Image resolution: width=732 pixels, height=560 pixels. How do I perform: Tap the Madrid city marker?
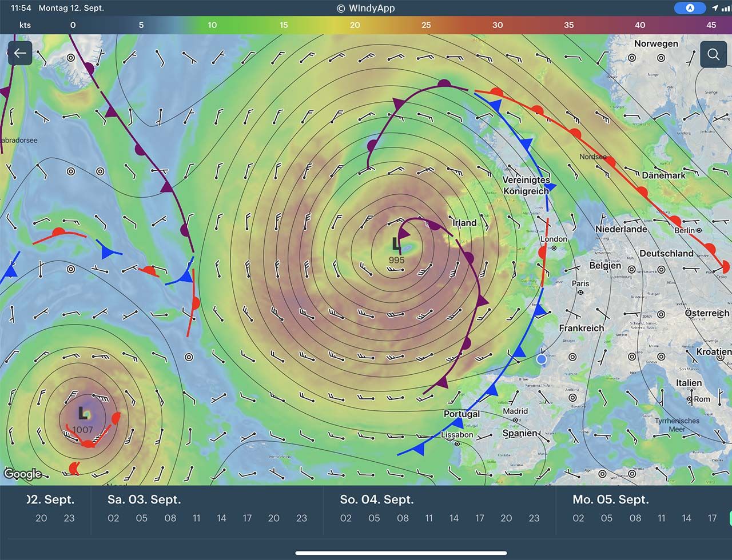pos(515,420)
